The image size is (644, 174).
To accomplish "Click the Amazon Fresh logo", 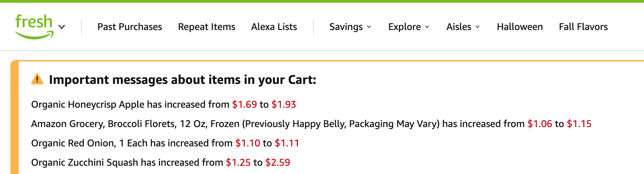I will (x=34, y=26).
